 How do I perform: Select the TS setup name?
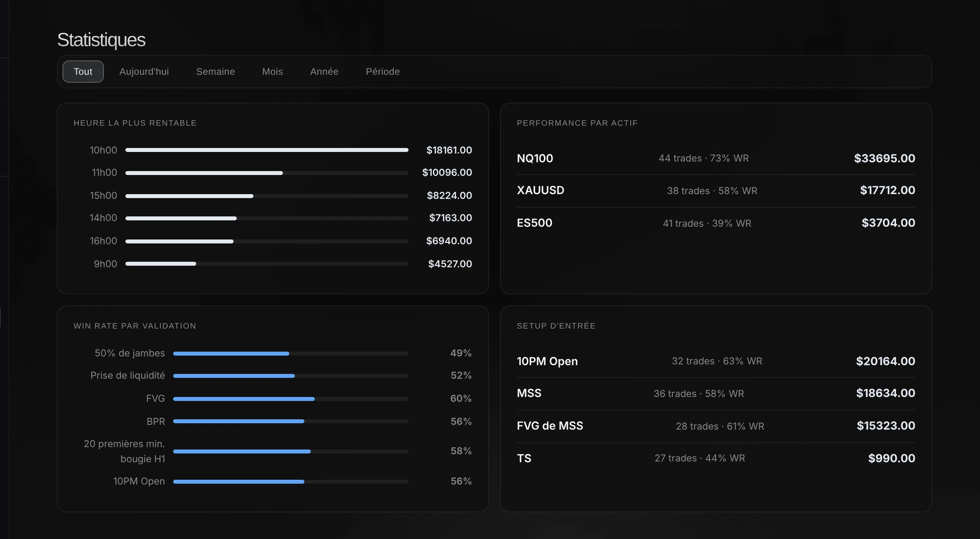coord(524,458)
